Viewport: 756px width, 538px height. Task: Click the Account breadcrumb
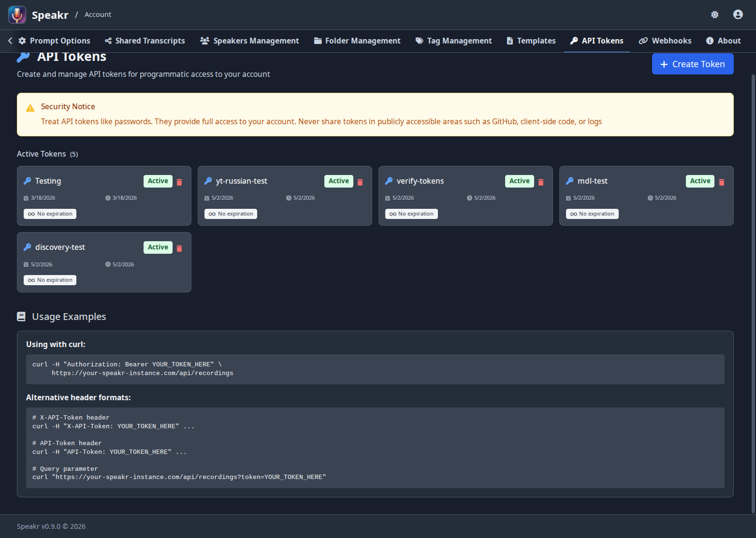click(98, 15)
